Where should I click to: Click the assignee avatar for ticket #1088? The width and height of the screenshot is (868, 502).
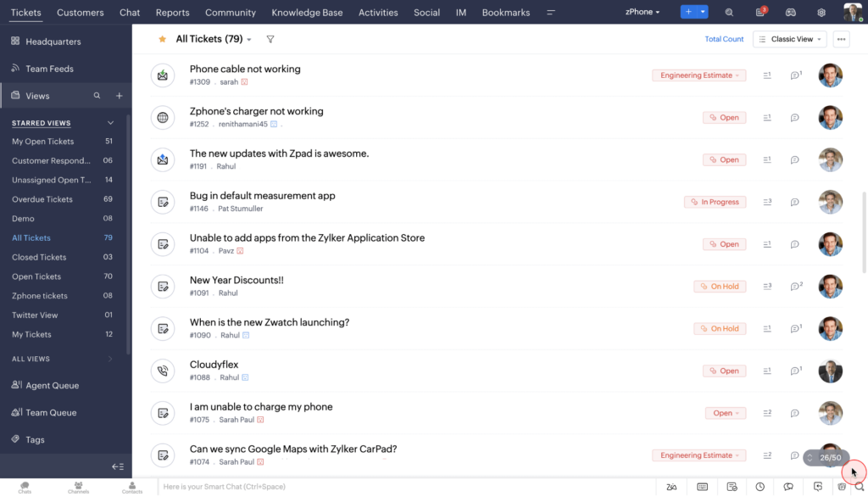tap(831, 371)
